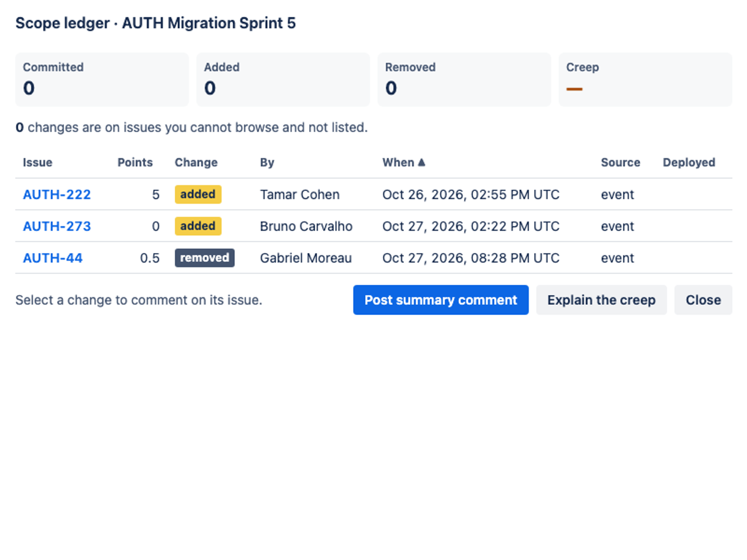Click the Deployed column header
Screen dimensions: 747x560
pos(689,162)
